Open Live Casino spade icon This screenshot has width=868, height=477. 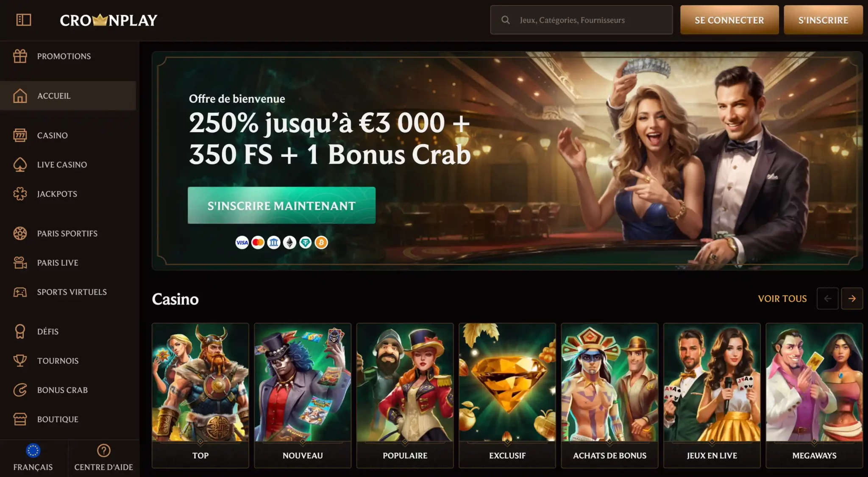pos(20,165)
